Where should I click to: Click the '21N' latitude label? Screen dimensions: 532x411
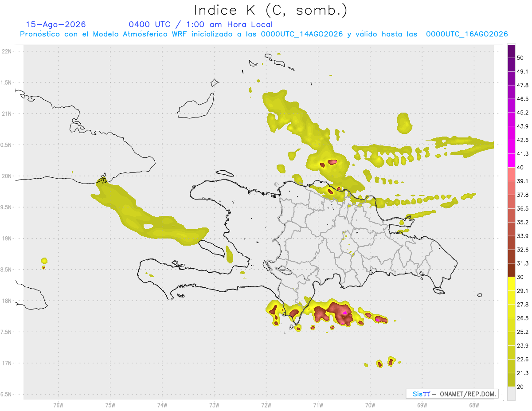7,114
